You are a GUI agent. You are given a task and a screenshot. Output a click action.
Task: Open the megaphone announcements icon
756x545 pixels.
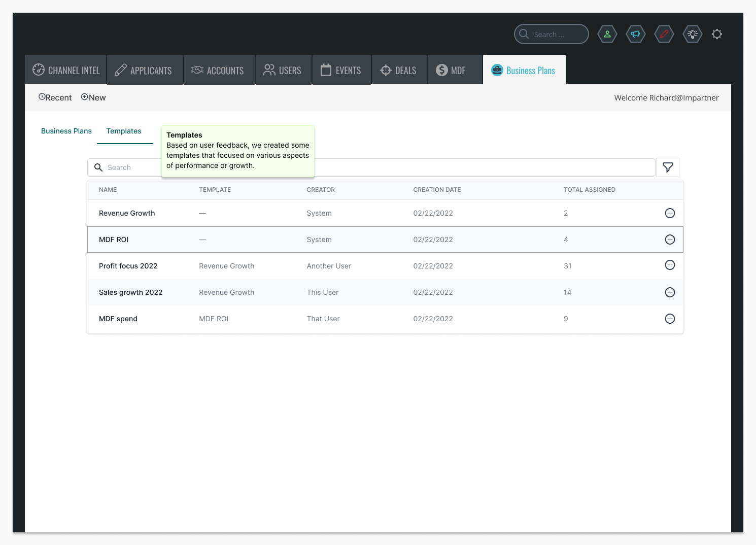coord(635,35)
